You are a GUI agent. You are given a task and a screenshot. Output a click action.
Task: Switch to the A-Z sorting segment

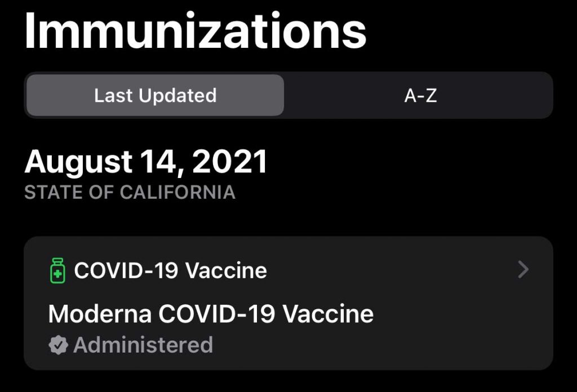pos(420,95)
